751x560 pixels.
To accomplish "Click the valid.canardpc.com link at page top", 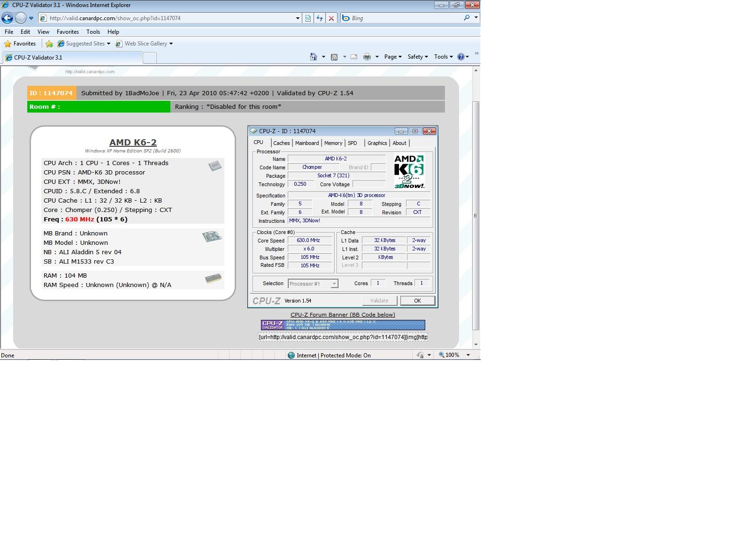I will click(x=90, y=72).
